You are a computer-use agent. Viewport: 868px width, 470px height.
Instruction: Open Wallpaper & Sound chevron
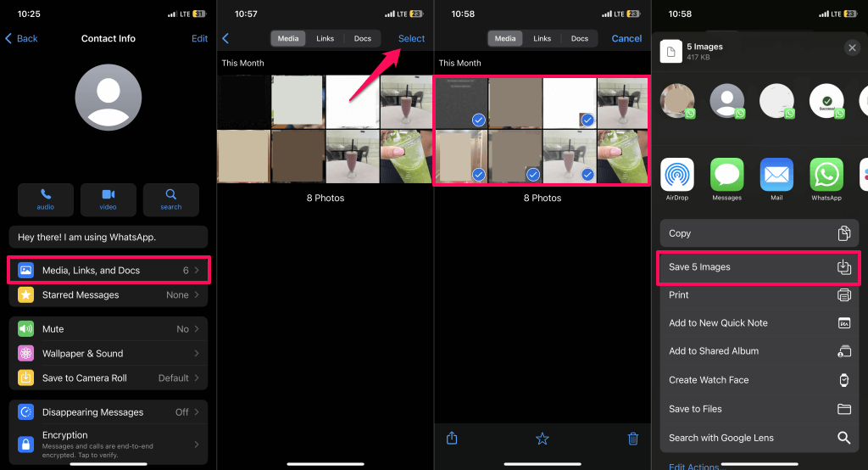tap(197, 353)
